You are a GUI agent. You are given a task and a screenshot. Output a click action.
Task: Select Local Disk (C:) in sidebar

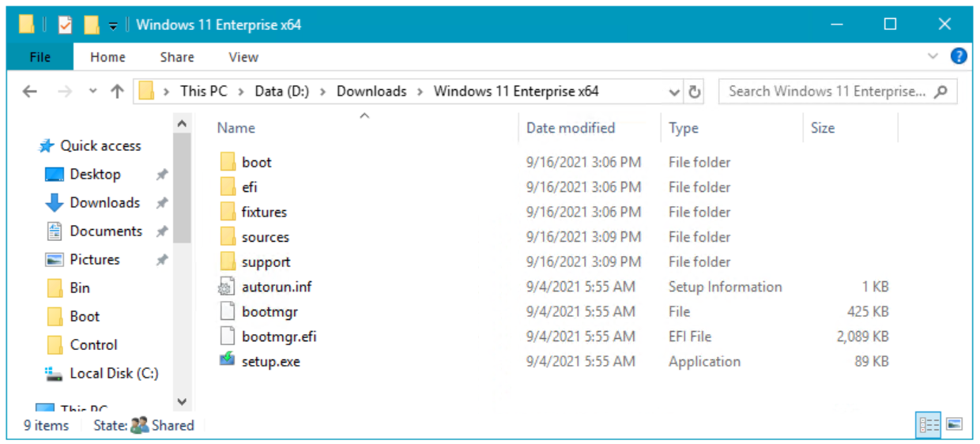point(112,373)
